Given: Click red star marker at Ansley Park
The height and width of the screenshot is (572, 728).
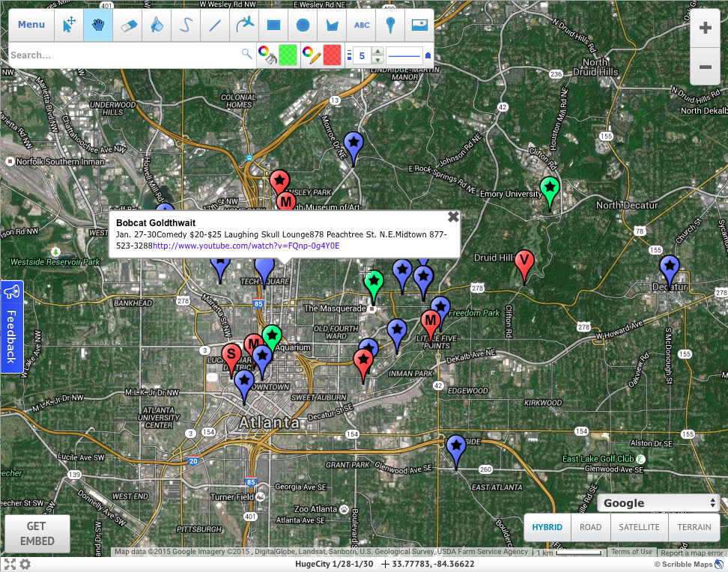Looking at the screenshot, I should (279, 182).
